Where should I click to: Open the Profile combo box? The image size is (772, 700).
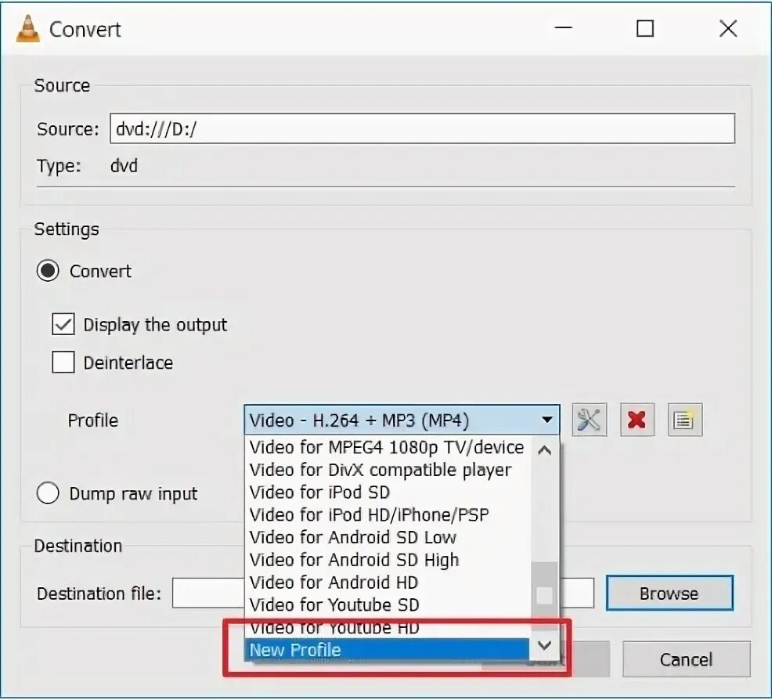click(402, 420)
